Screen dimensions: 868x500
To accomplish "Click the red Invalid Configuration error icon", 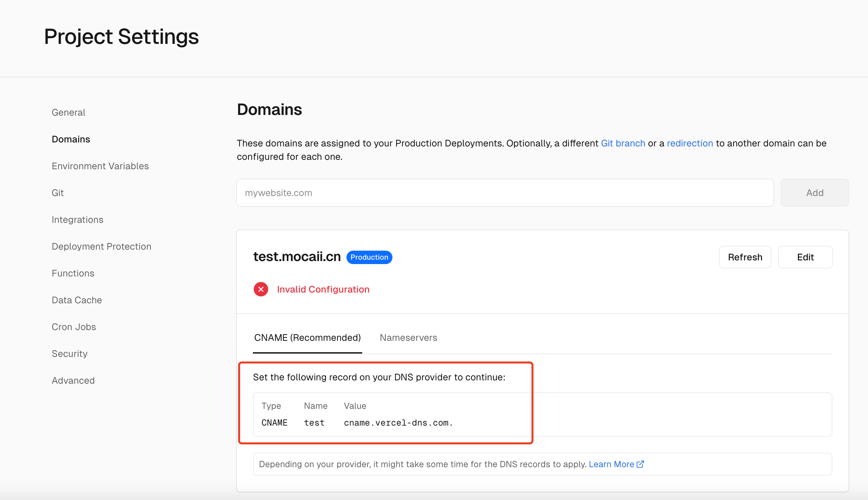I will pyautogui.click(x=261, y=289).
